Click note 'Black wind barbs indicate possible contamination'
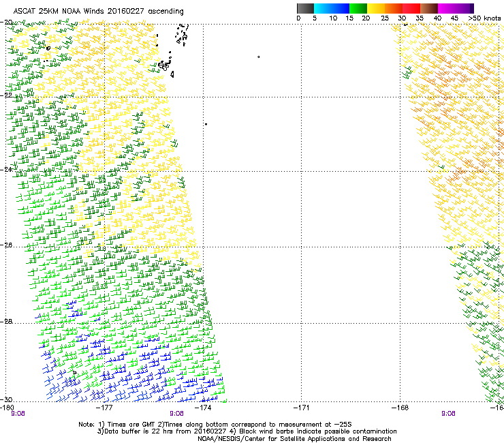This screenshot has height=443, width=504. click(x=318, y=431)
